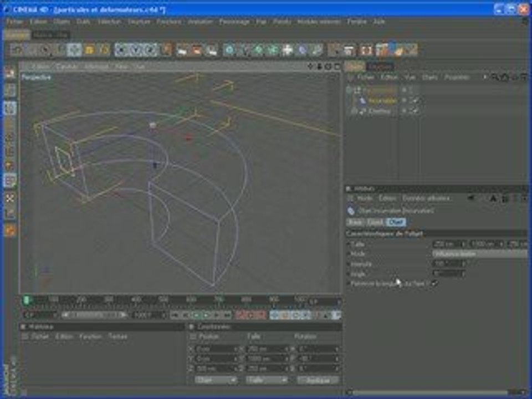Click the Angle field stepper

click(x=463, y=273)
